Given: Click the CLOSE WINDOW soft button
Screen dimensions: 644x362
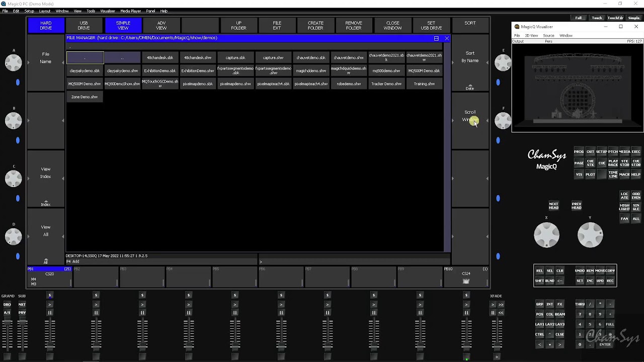Looking at the screenshot, I should [x=392, y=25].
